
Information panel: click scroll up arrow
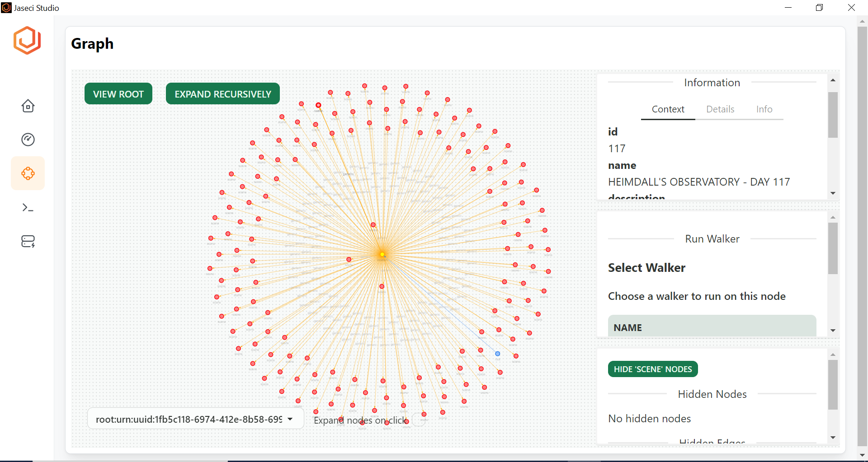point(833,80)
